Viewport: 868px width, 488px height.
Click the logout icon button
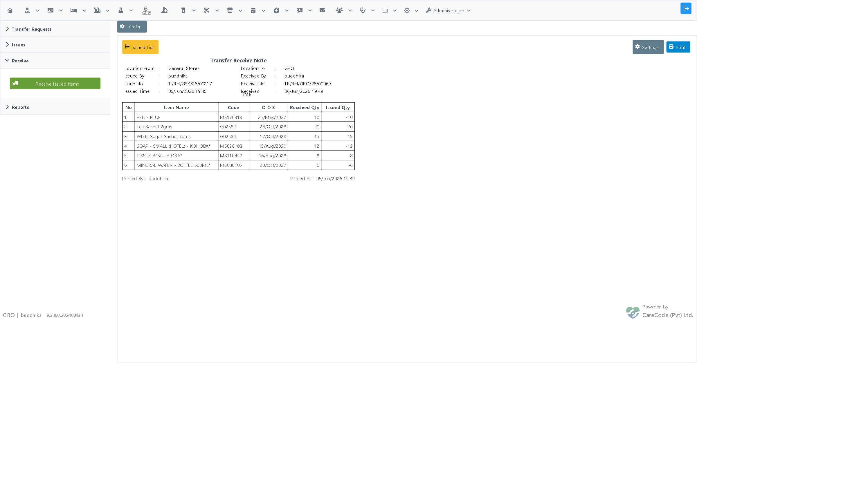point(686,8)
